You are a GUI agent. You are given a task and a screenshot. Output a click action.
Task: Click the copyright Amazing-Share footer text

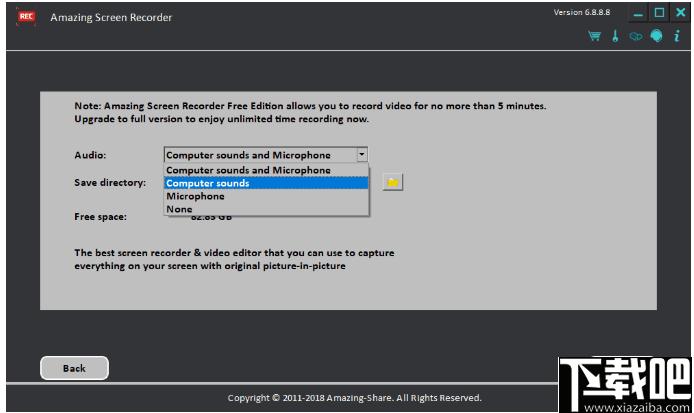pos(355,398)
